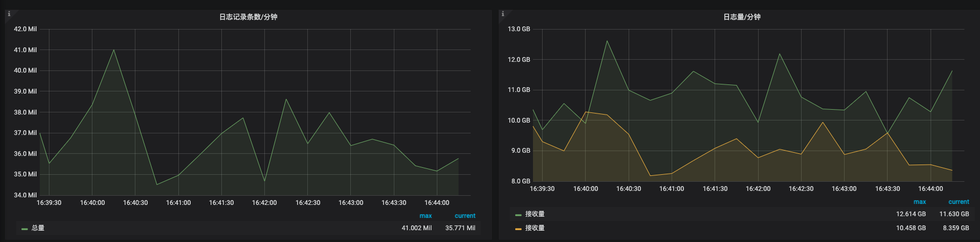Open info icon of 日志量/分钟 panel
This screenshot has width=980, height=242.
click(x=503, y=14)
